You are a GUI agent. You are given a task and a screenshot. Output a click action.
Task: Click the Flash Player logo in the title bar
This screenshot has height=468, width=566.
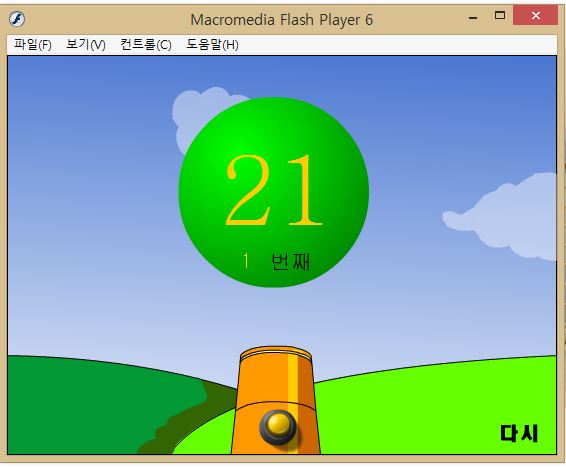tap(17, 19)
